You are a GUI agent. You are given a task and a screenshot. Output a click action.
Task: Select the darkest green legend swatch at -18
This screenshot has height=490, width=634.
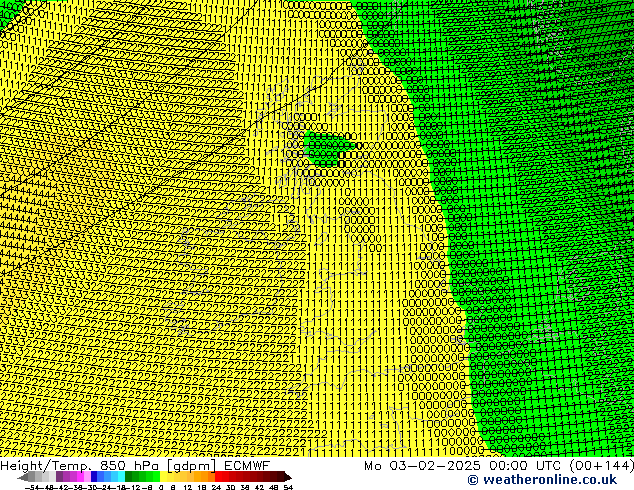[129, 476]
